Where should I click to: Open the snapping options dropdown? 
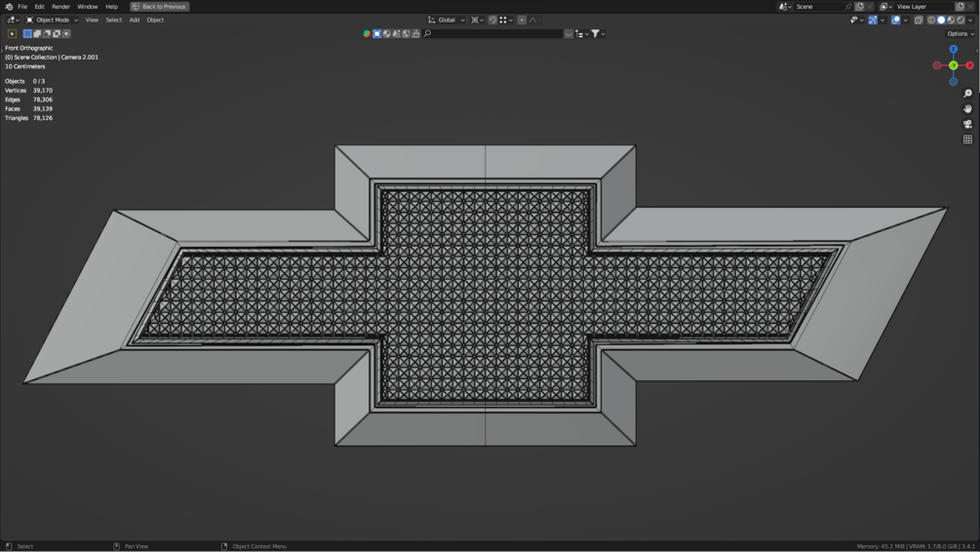506,20
